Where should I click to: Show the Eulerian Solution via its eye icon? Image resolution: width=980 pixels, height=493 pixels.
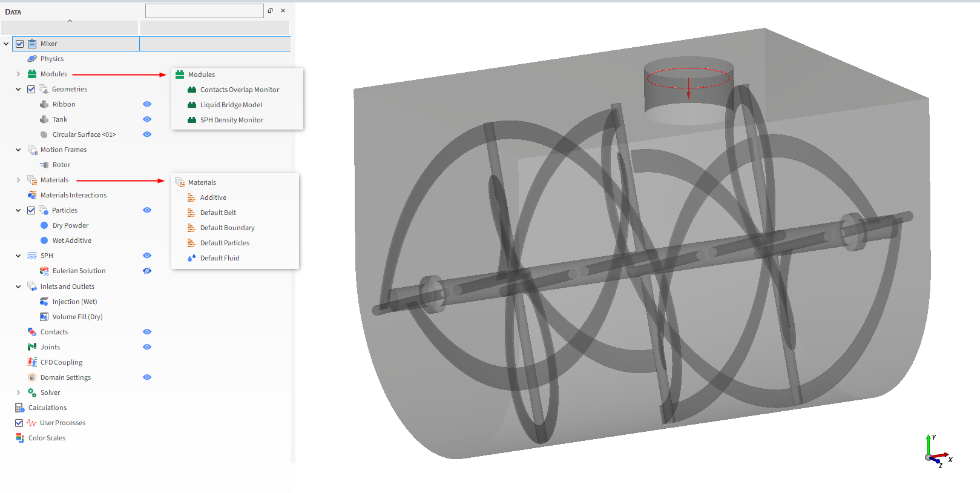(147, 271)
